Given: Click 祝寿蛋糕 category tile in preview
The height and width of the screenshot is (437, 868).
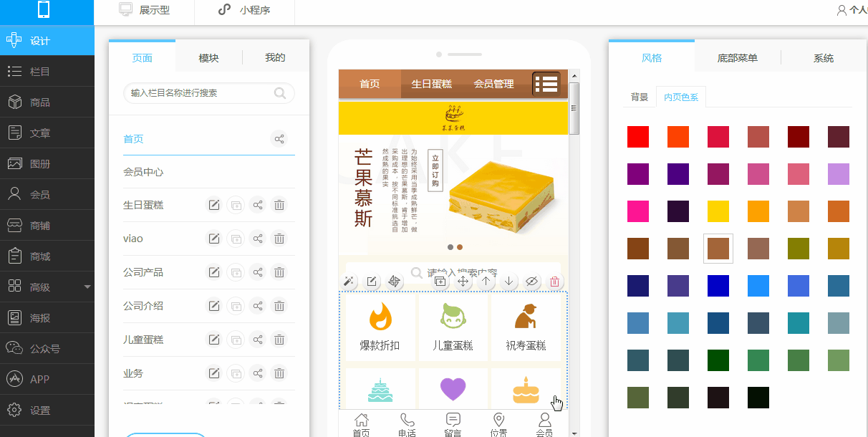Looking at the screenshot, I should tap(526, 328).
